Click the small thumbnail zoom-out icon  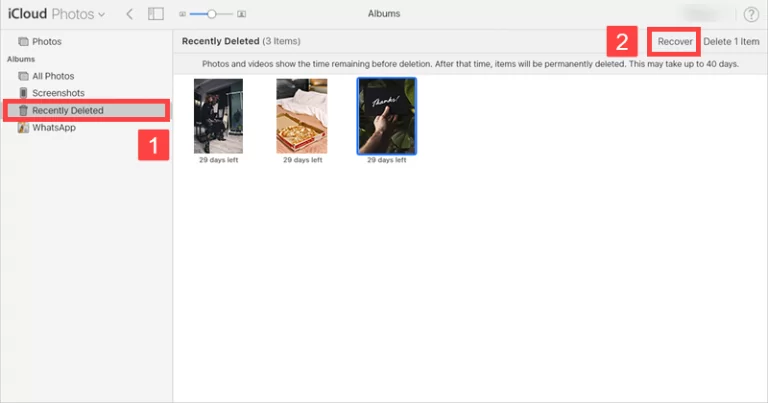click(x=181, y=15)
